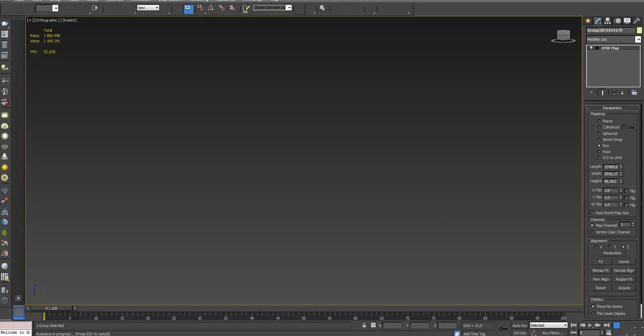Image resolution: width=644 pixels, height=336 pixels.
Task: Click Map Channel spinner arrows
Action: 633,225
